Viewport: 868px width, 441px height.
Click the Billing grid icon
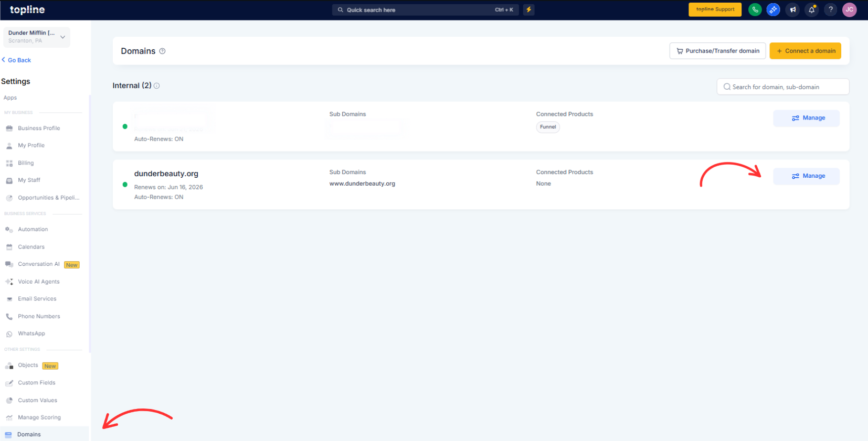9,164
